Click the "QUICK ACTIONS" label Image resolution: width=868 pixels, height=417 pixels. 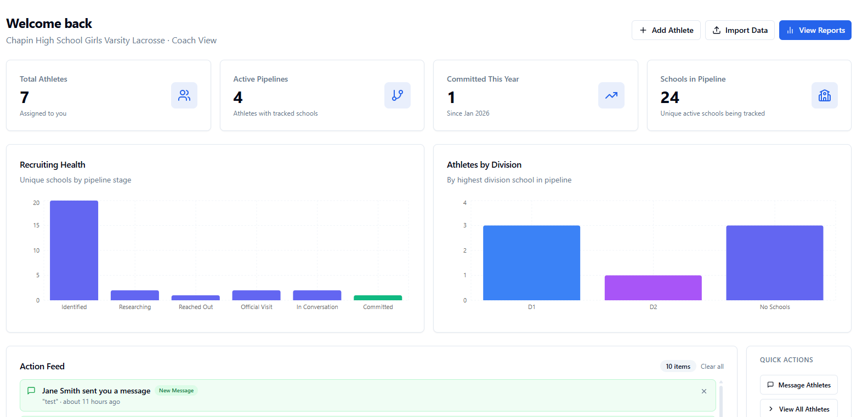pyautogui.click(x=786, y=360)
